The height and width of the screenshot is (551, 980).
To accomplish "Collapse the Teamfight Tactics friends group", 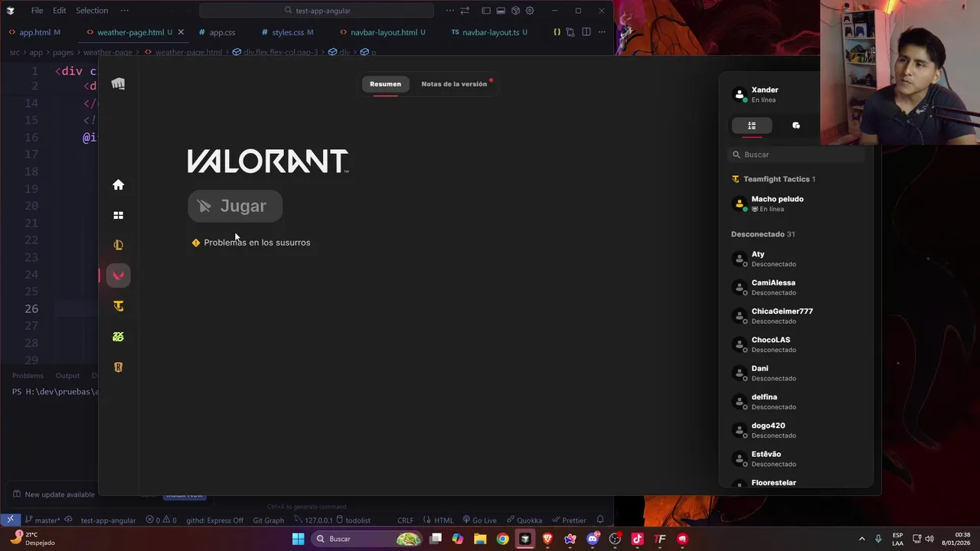I will coord(773,179).
